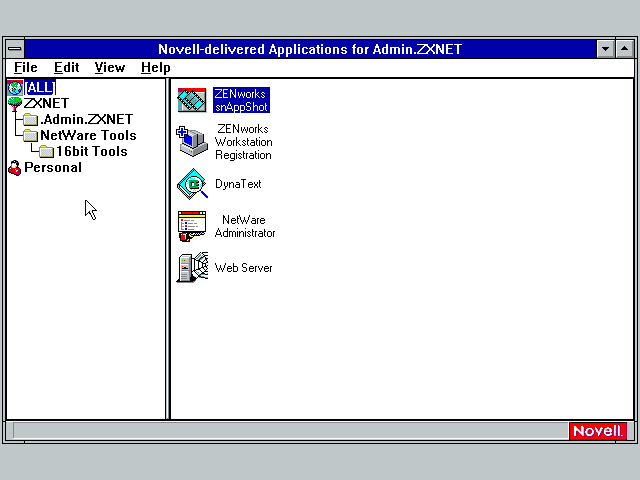Select the ZXNET tree label
This screenshot has width=640, height=480.
tap(47, 103)
